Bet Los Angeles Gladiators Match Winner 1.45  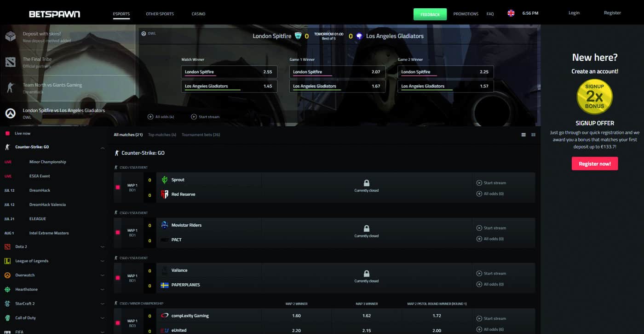point(229,86)
